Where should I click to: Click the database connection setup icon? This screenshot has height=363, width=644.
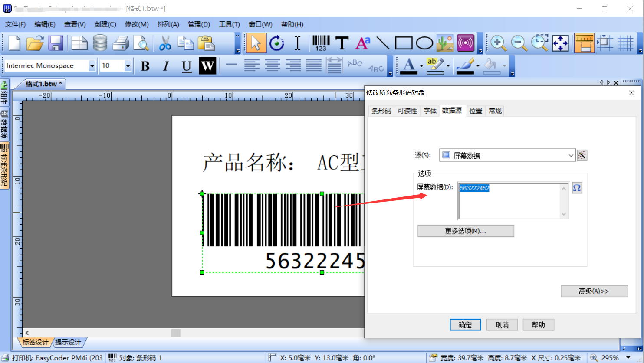[x=100, y=43]
